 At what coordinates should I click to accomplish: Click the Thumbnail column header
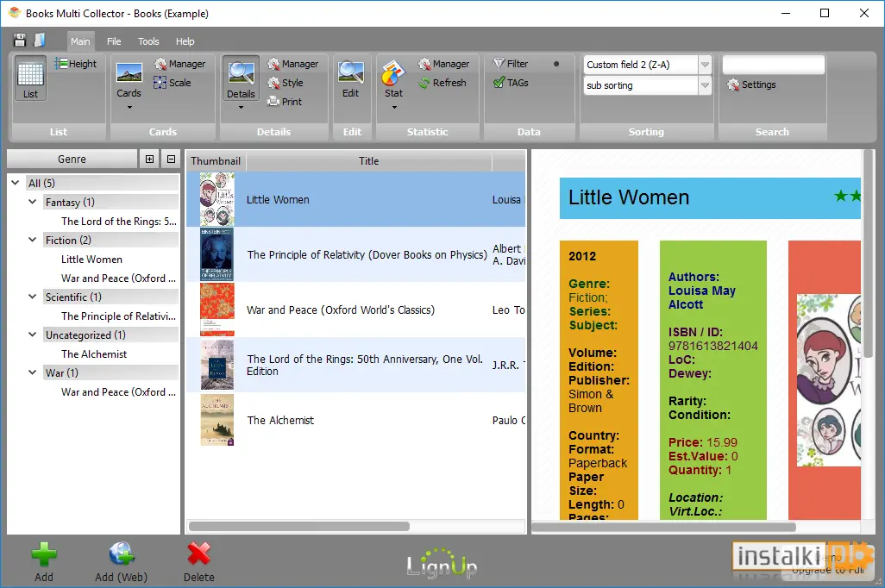[x=216, y=161]
